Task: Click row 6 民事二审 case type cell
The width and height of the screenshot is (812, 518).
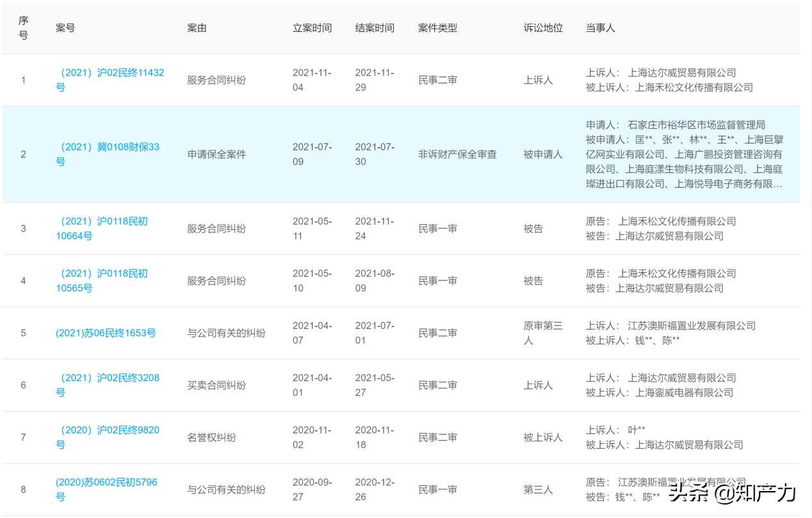Action: tap(437, 385)
